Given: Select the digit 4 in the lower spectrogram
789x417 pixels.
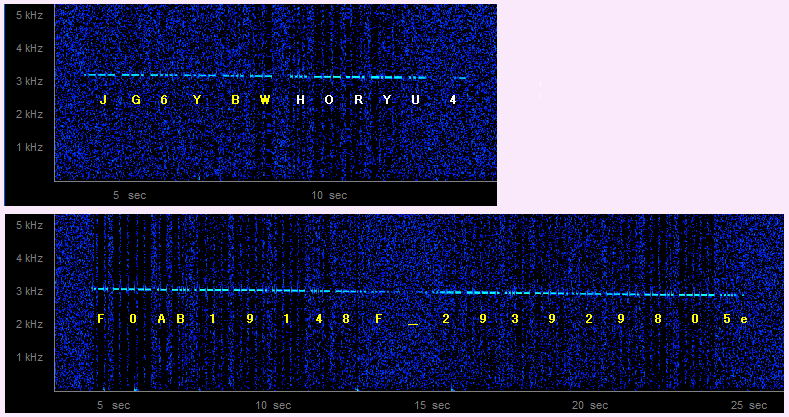Looking at the screenshot, I should (x=319, y=318).
